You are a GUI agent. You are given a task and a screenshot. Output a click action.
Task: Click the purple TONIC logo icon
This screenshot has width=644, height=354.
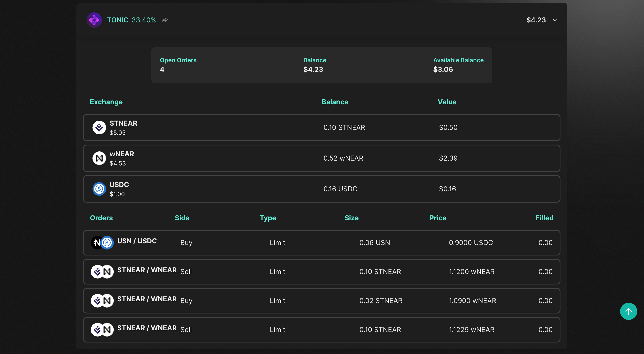point(94,20)
